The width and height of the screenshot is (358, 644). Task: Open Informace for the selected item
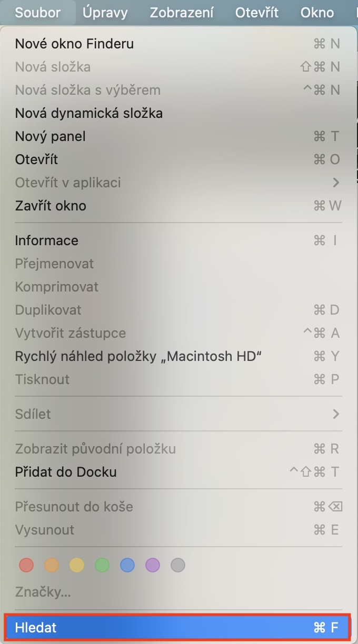46,240
